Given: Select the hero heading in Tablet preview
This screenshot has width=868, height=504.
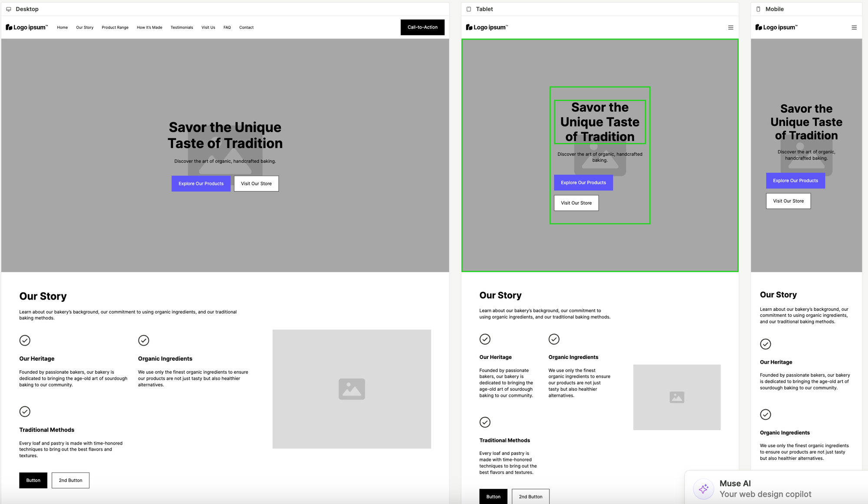Looking at the screenshot, I should pyautogui.click(x=600, y=122).
